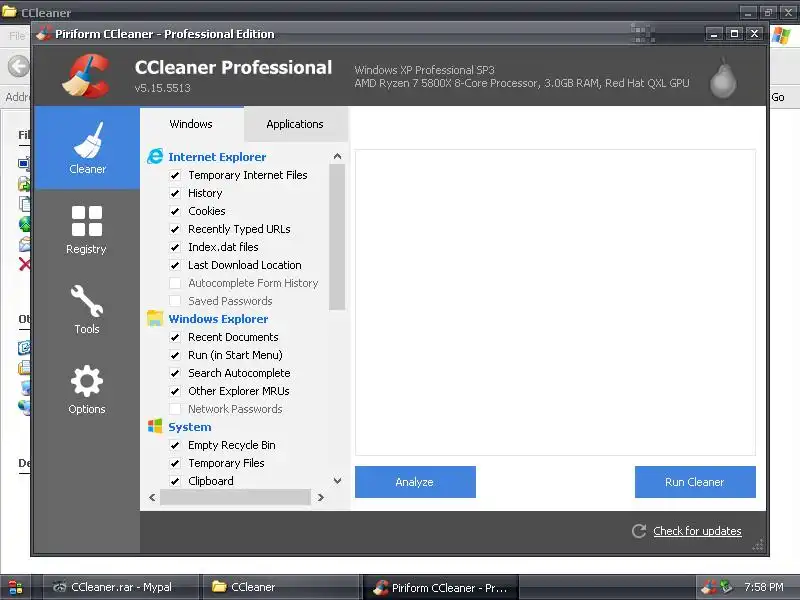The width and height of the screenshot is (800, 600).
Task: Click the green shield tray icon
Action: pyautogui.click(x=726, y=587)
